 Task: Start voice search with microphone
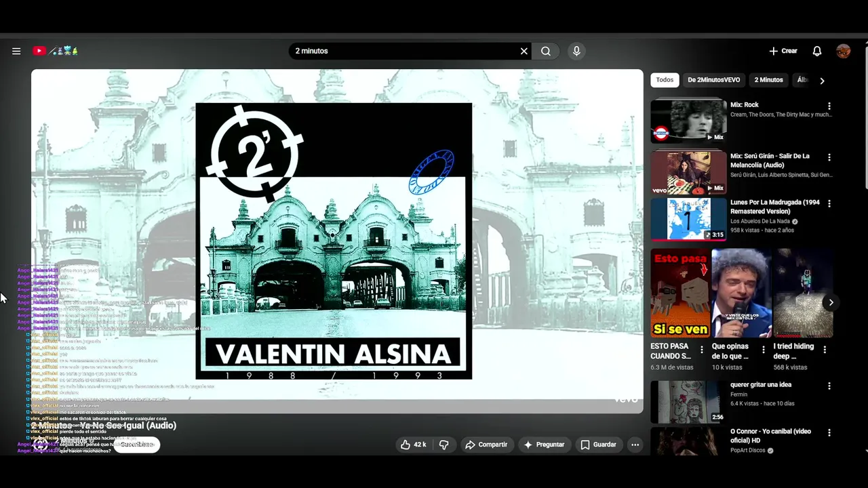(x=576, y=51)
